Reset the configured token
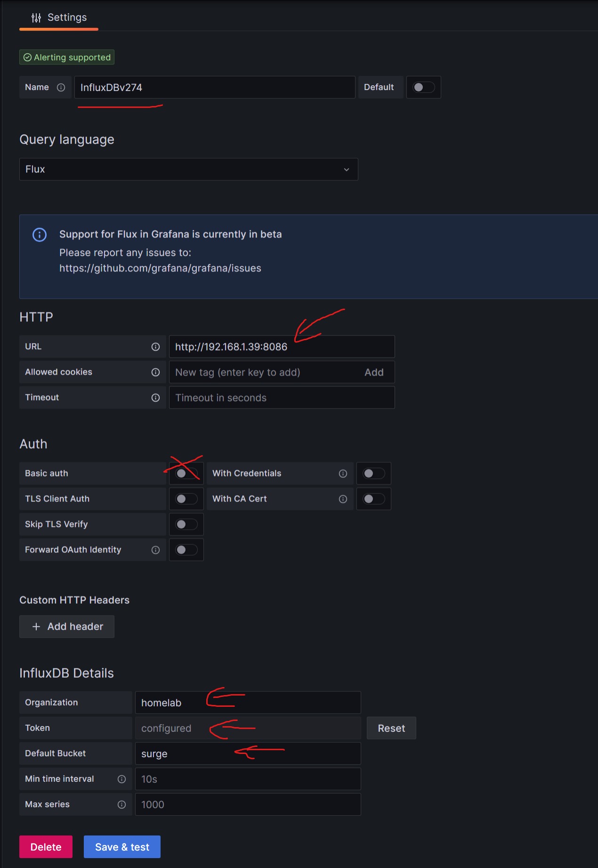Screen dimensions: 598x868 (391, 728)
